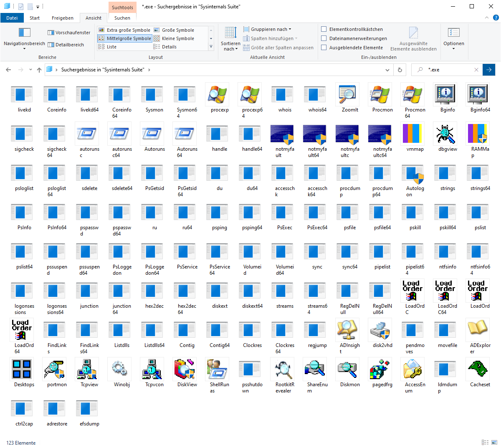Enable Dateinamenerweiterungen checkbox
This screenshot has width=501, height=448.
[324, 38]
